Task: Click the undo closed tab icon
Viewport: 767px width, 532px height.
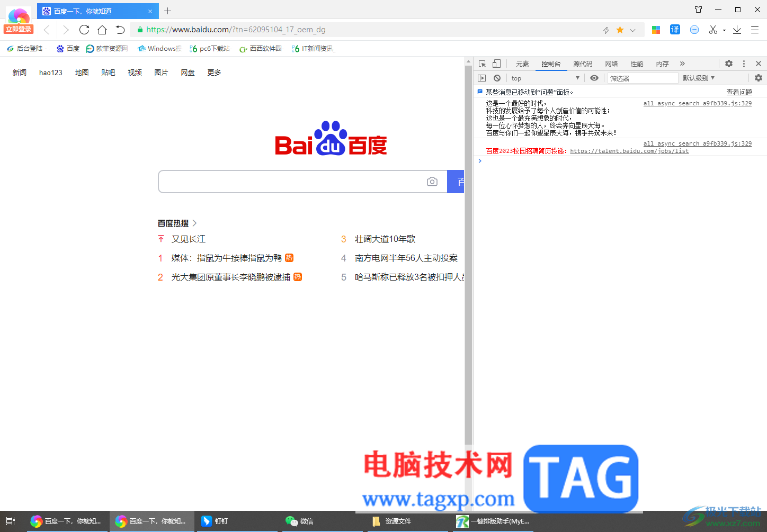Action: (x=120, y=30)
